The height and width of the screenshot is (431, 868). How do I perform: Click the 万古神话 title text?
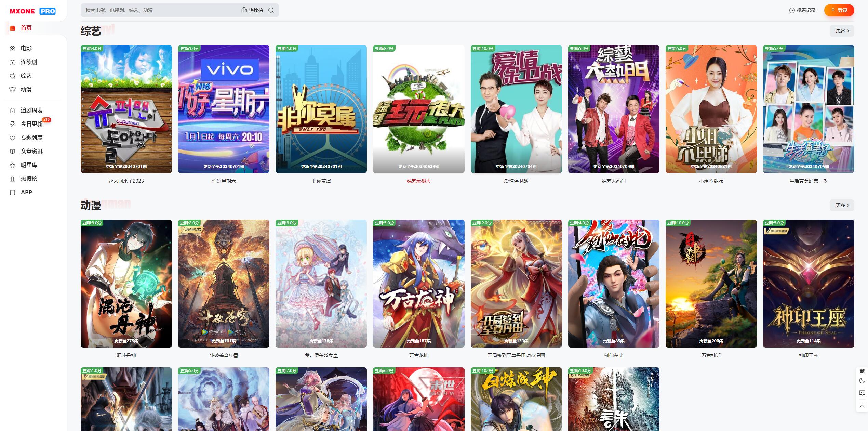pos(711,355)
